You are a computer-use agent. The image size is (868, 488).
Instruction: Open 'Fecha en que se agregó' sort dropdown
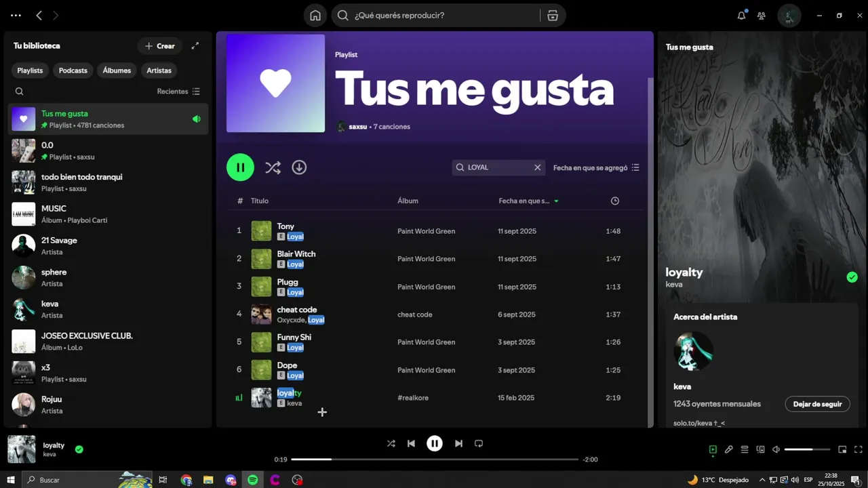596,167
